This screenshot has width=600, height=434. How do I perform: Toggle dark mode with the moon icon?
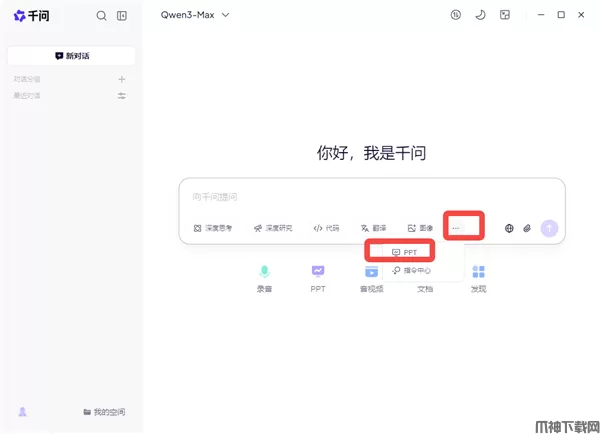tap(480, 15)
